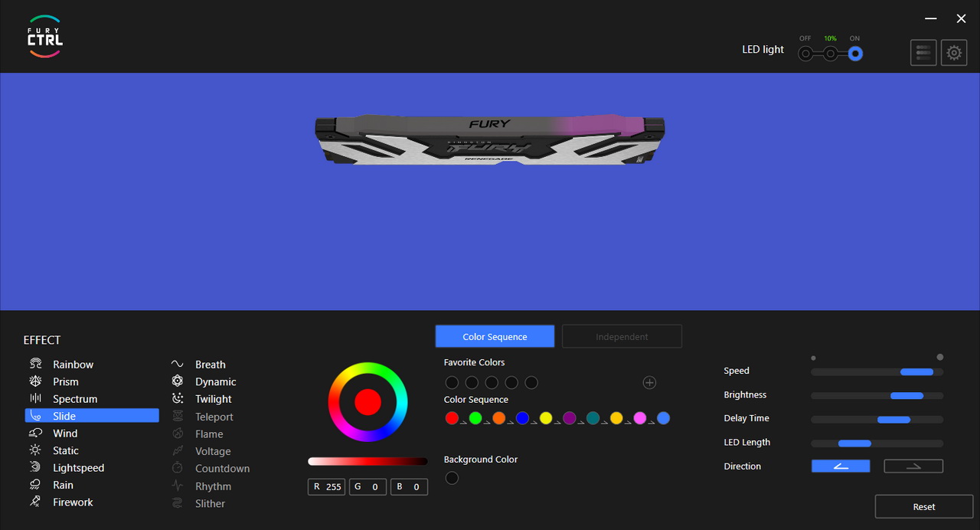This screenshot has height=530, width=980.
Task: Select light blue last sequence swatch
Action: tap(663, 417)
